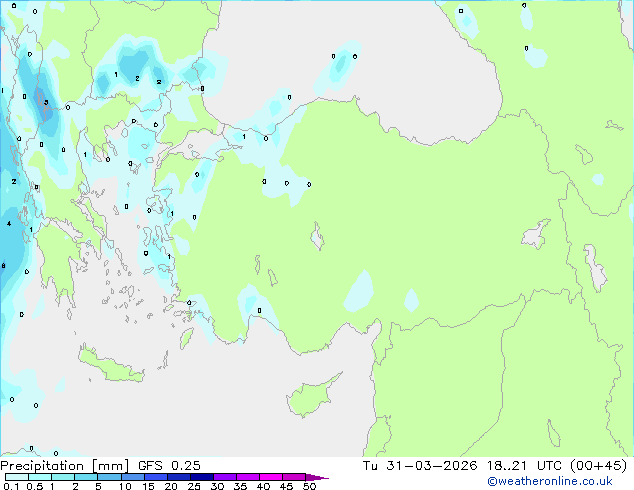Click the '(00+45)' forecast offset text

click(x=598, y=466)
